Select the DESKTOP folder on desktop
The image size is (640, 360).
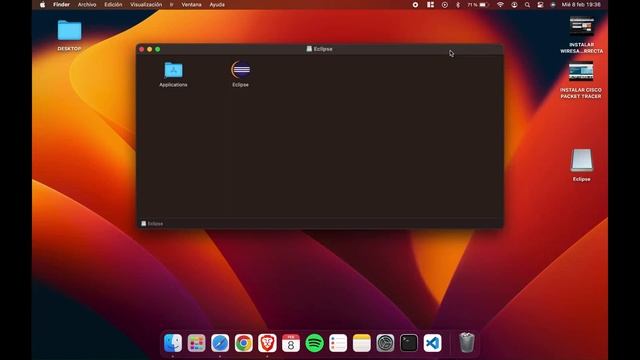pos(69,30)
